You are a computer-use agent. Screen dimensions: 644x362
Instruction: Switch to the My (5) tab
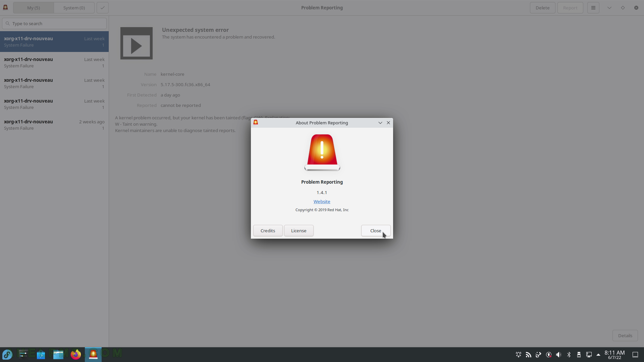coord(34,8)
